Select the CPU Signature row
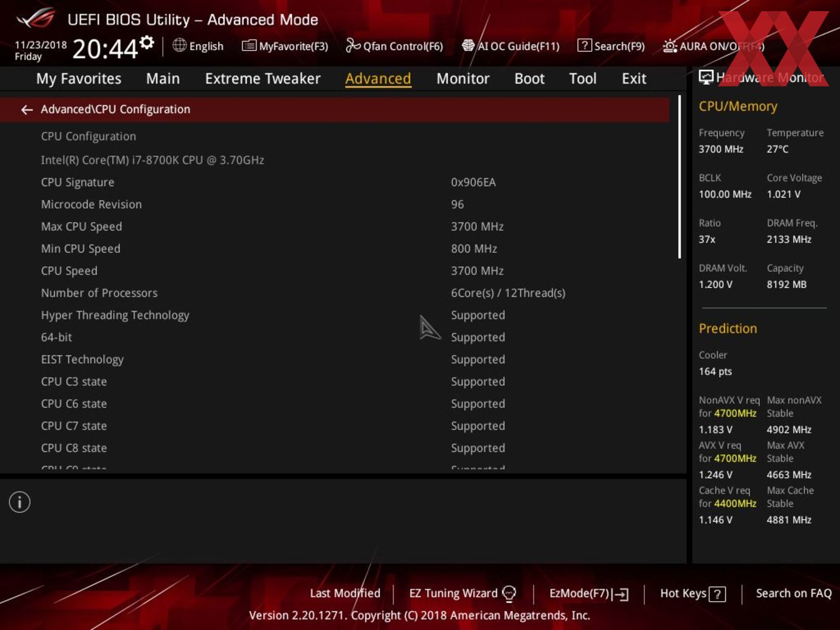This screenshot has height=630, width=840. coord(334,182)
